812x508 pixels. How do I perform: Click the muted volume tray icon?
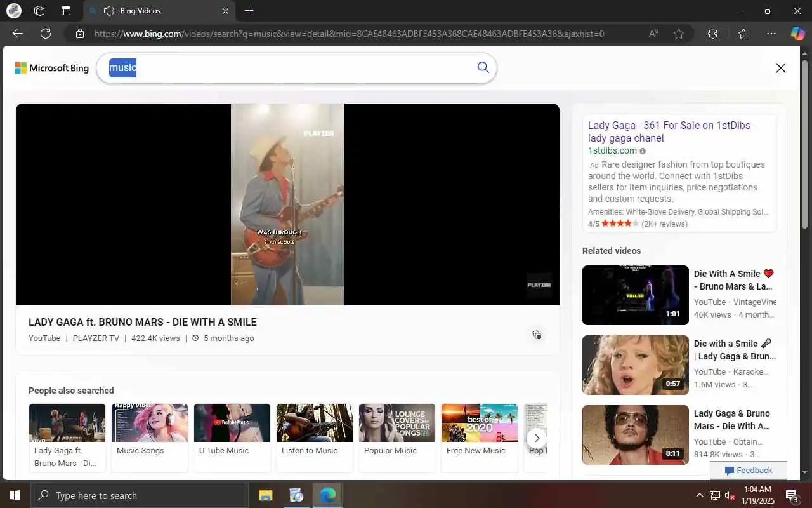[730, 495]
